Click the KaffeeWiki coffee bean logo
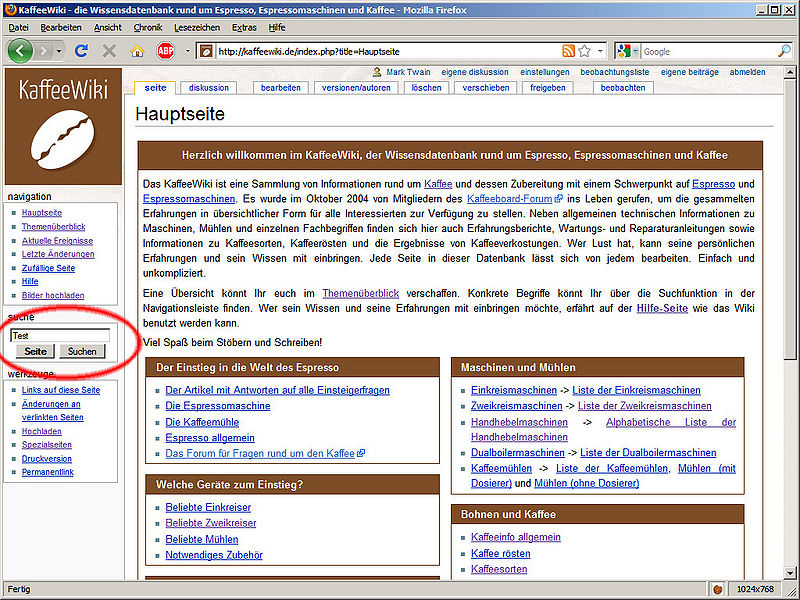 (x=63, y=144)
